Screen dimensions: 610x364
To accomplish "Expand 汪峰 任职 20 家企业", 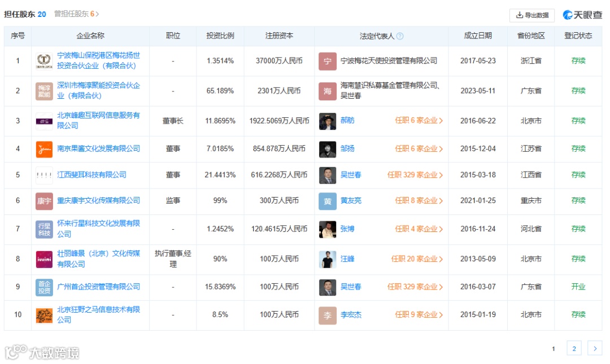I will [x=417, y=258].
